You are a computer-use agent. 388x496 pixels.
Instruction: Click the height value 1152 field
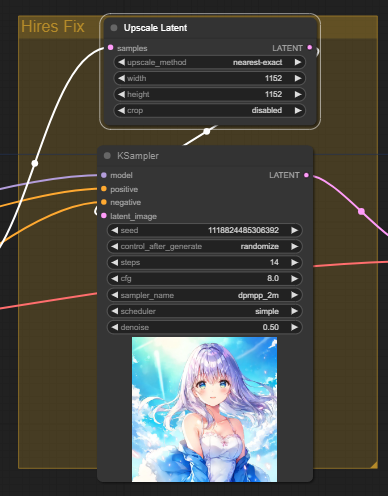click(210, 94)
